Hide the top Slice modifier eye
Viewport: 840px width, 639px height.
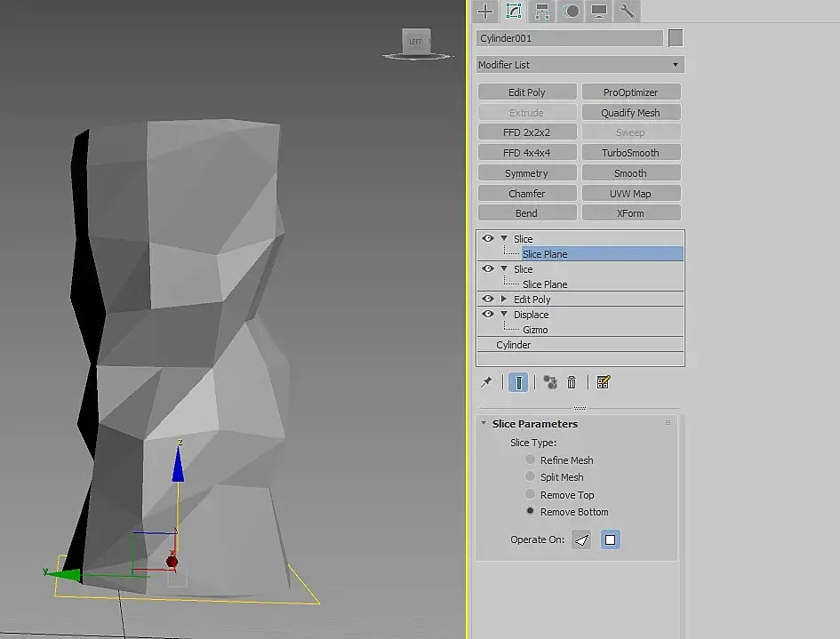(487, 238)
